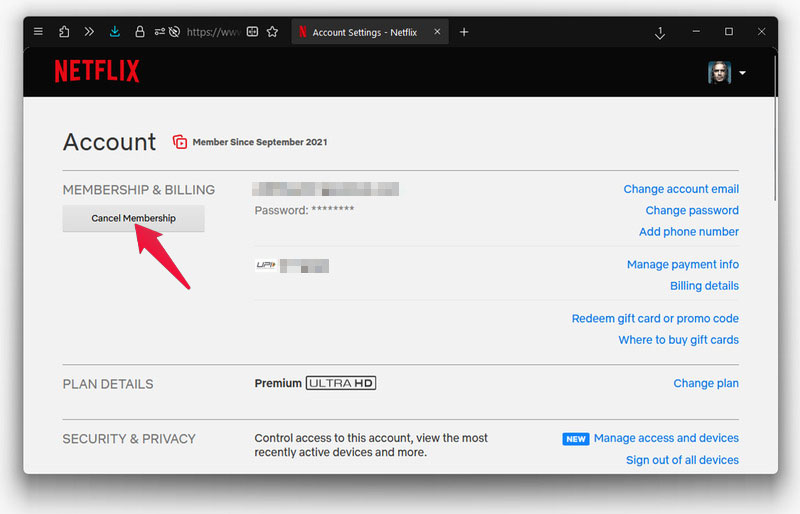Click the Change plan link

[x=706, y=383]
